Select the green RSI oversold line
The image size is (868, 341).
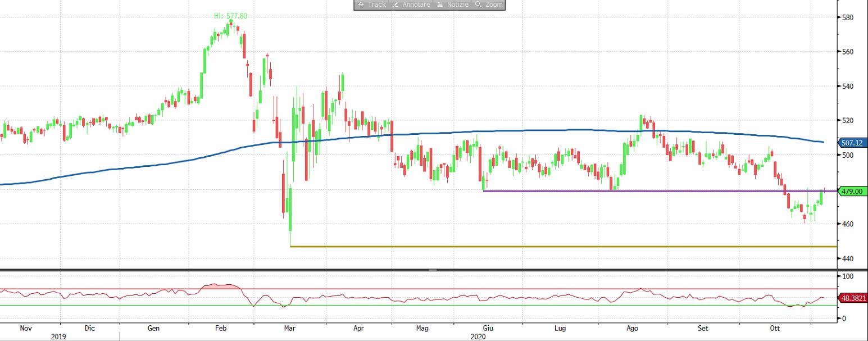[x=419, y=305]
